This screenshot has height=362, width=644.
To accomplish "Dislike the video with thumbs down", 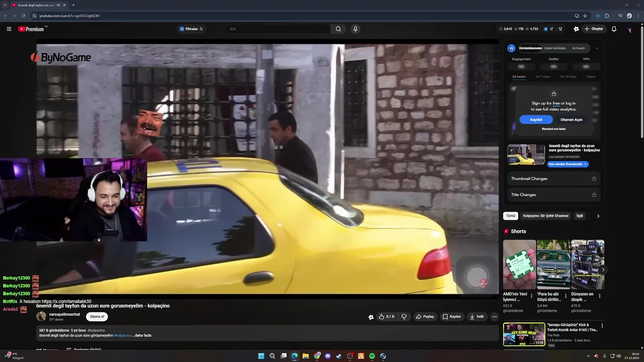I will (404, 317).
